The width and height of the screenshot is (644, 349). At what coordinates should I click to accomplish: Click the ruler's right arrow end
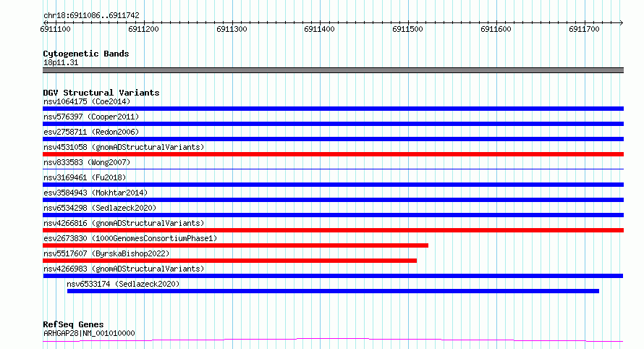tap(622, 22)
